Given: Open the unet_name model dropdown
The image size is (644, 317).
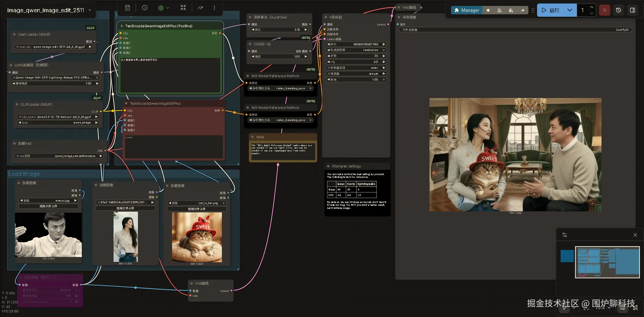Looking at the screenshot, I should 54,47.
